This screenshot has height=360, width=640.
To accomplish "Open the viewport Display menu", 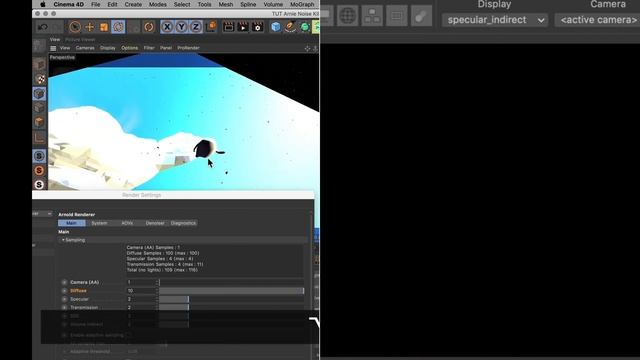I will (108, 48).
